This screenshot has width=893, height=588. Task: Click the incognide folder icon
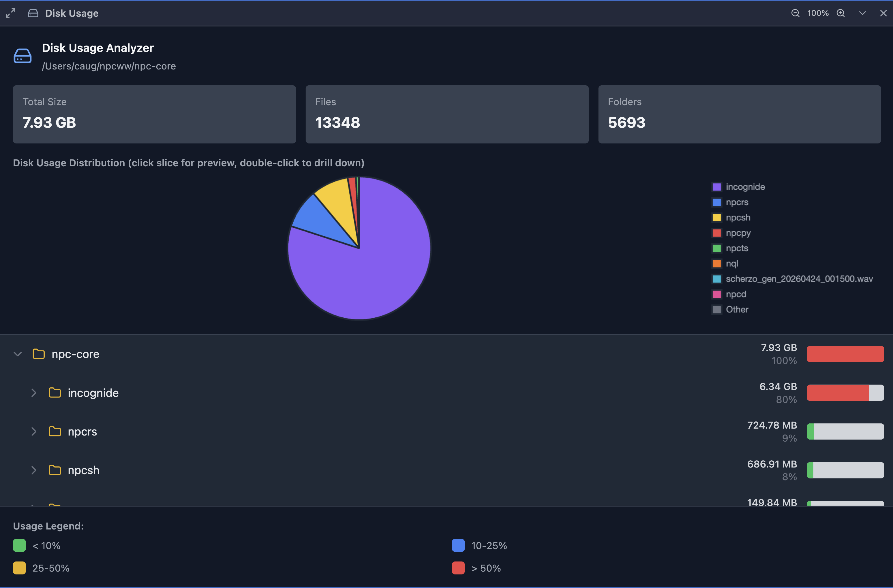point(55,393)
